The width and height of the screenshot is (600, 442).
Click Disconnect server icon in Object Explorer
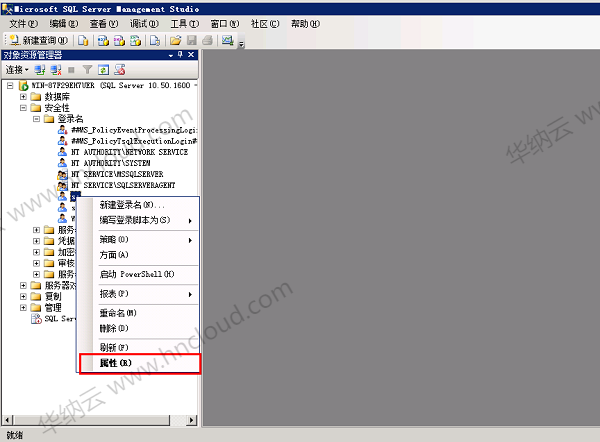click(56, 70)
